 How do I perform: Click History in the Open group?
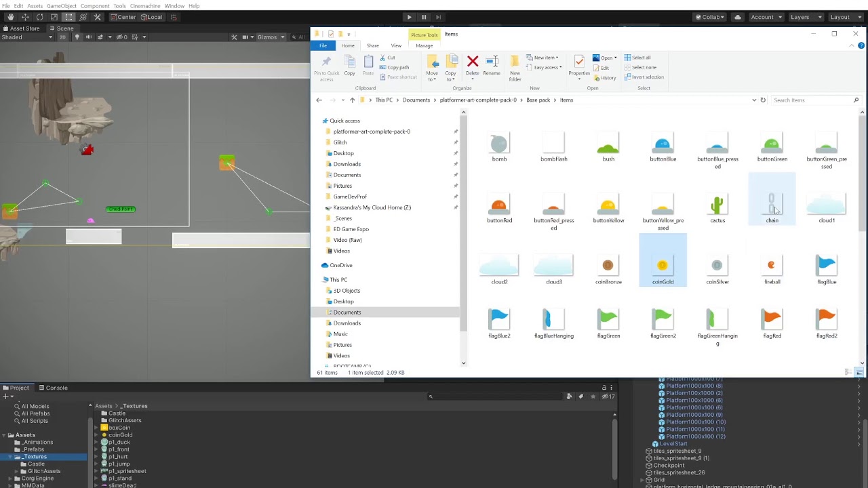604,77
